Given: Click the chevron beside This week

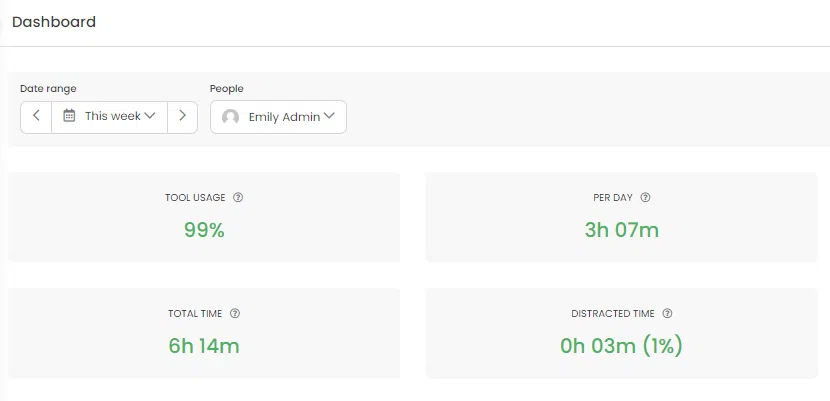Looking at the screenshot, I should [150, 115].
